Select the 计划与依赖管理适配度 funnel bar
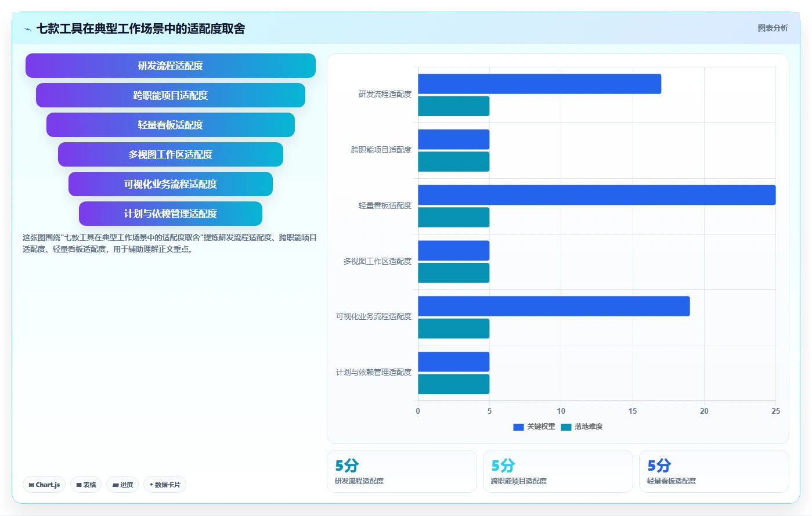The width and height of the screenshot is (812, 516). (171, 214)
